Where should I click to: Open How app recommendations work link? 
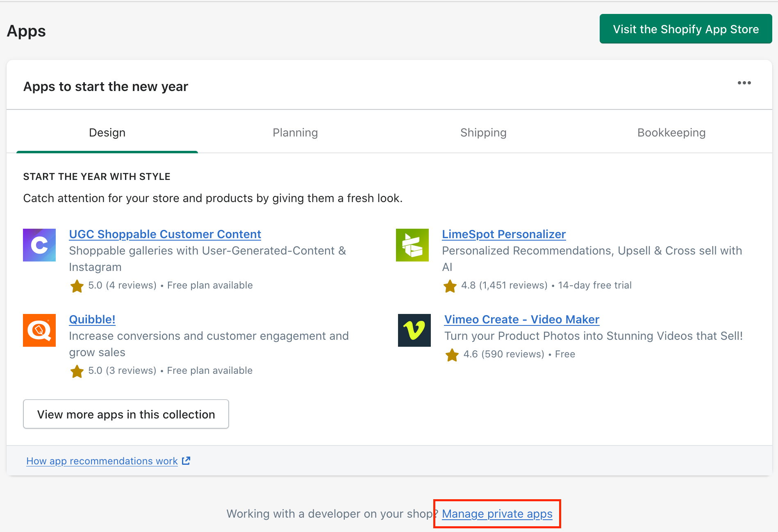coord(102,461)
